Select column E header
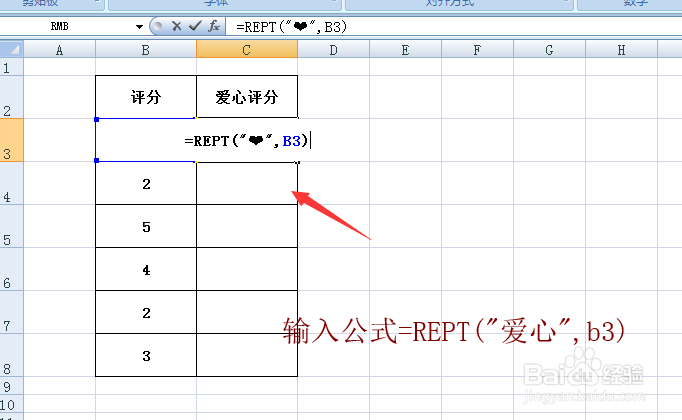This screenshot has width=682, height=420. [405, 50]
